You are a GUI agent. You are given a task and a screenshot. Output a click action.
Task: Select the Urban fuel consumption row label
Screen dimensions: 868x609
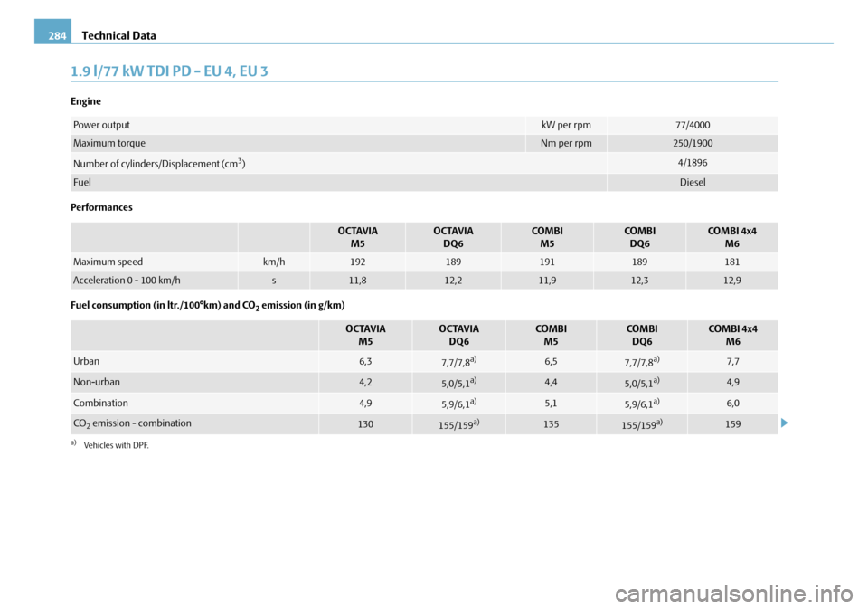[x=87, y=361]
